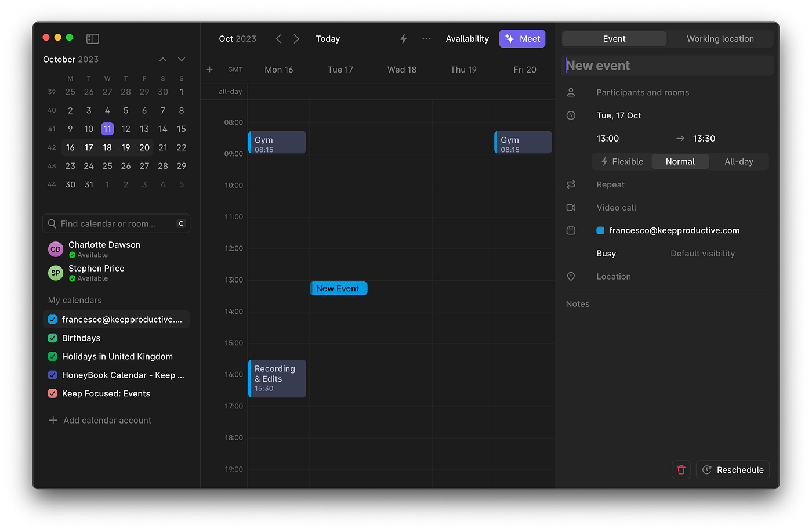Click the calendar icon beside account email
This screenshot has width=812, height=532.
tap(571, 230)
